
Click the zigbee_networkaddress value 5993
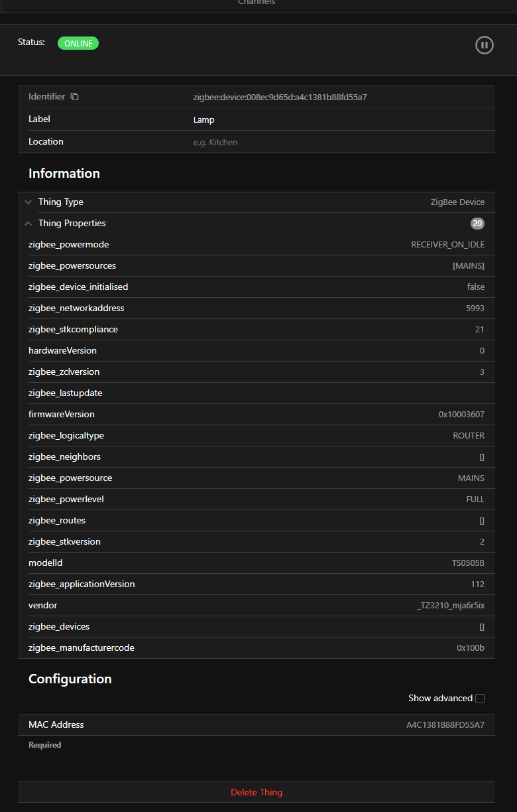click(x=475, y=308)
